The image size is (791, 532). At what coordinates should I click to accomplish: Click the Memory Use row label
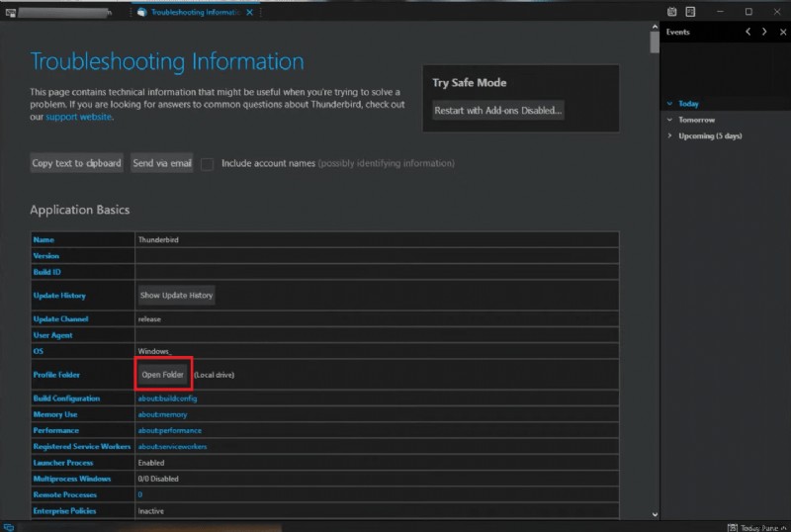[x=55, y=414]
